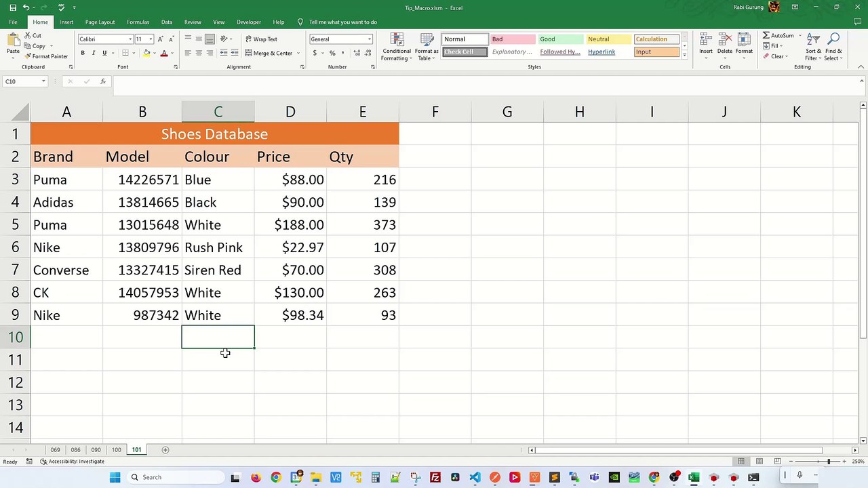
Task: Toggle Align Right alignment
Action: click(210, 53)
